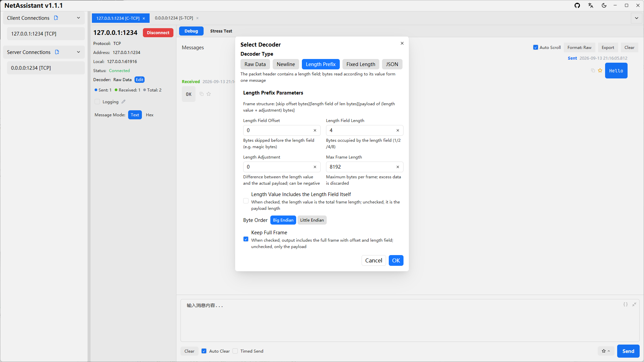
Task: Uncheck the Keep Full Frame checkbox
Action: [x=246, y=239]
